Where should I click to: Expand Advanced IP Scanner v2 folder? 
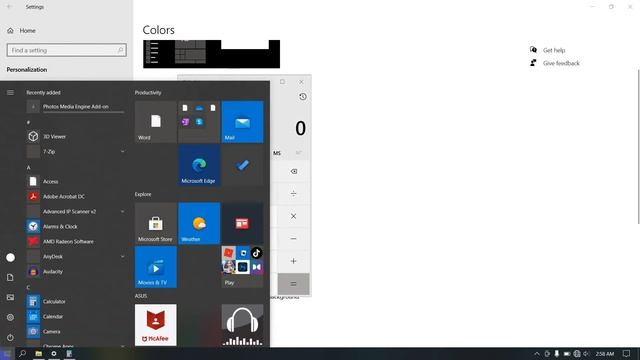(x=76, y=211)
